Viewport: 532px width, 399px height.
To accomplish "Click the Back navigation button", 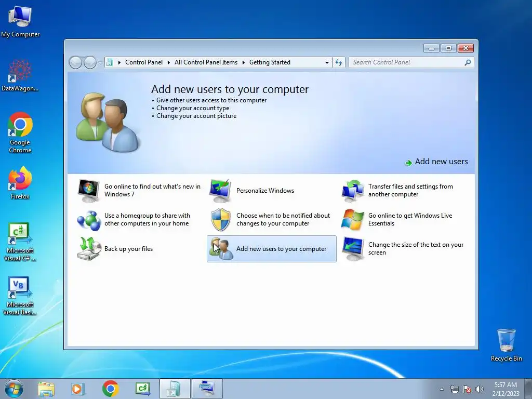I will [x=75, y=62].
